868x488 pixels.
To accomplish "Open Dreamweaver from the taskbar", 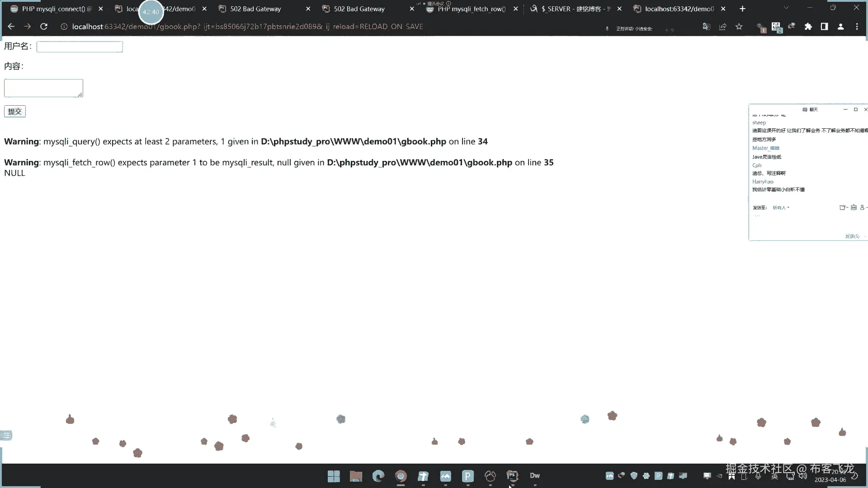I will coord(535,476).
